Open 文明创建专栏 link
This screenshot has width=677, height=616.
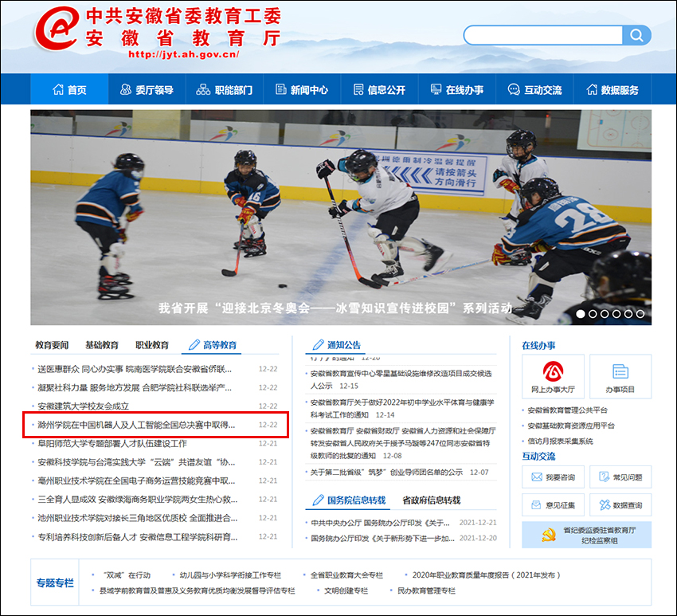tap(346, 590)
